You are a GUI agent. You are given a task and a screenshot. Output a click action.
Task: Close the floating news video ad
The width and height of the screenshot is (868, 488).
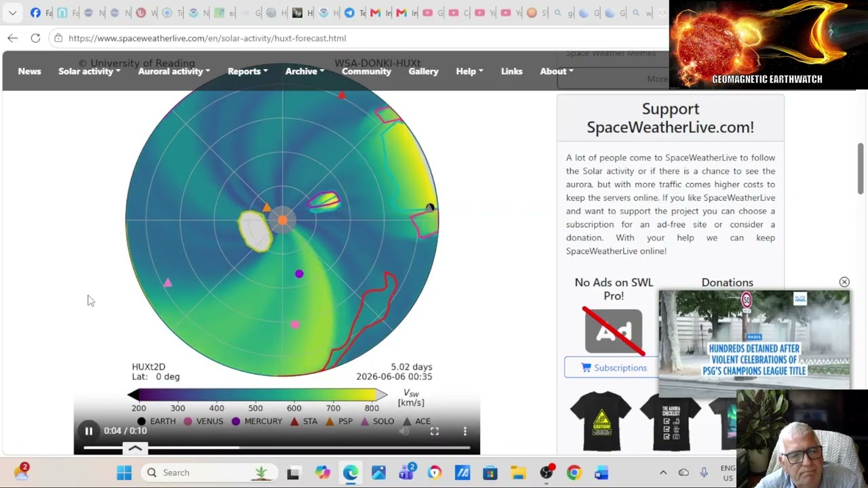point(844,282)
